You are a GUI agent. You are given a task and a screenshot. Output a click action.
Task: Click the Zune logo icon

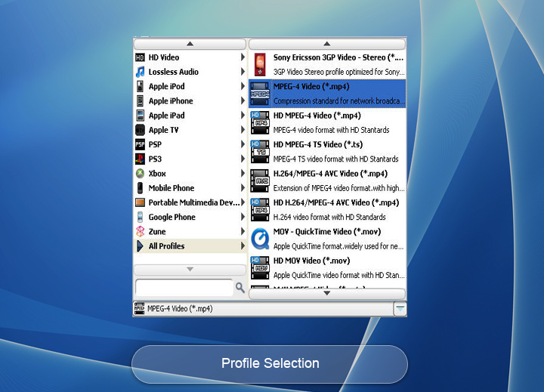tap(140, 231)
